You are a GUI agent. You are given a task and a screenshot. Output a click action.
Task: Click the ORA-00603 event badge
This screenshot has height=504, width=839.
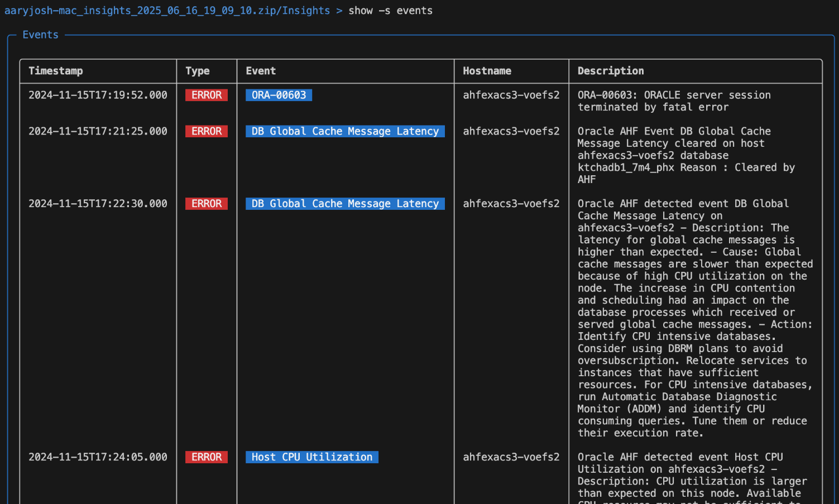point(279,95)
